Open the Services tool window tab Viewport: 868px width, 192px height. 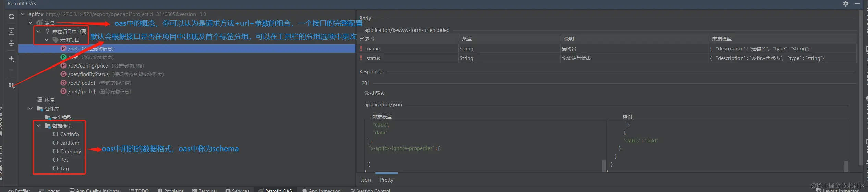[x=237, y=190]
